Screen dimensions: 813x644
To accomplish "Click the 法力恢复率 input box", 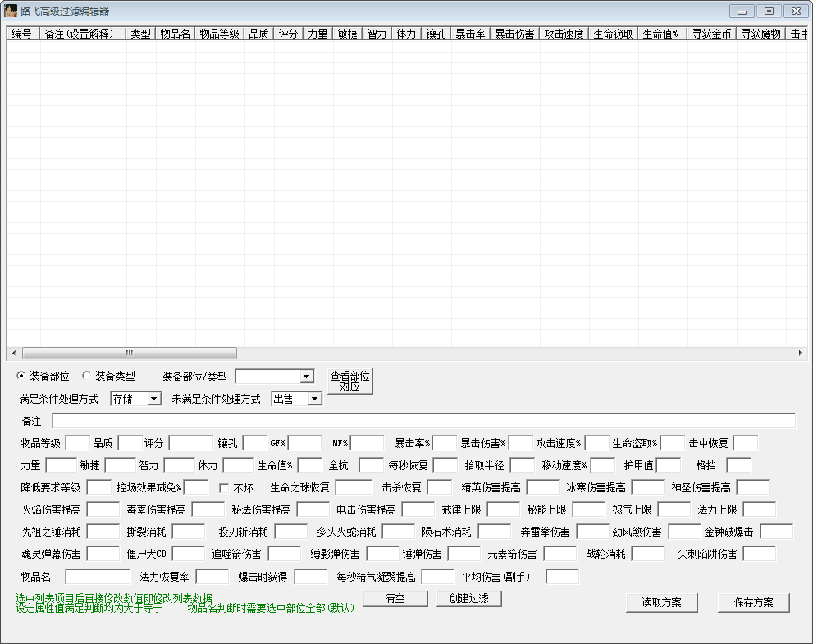I will tap(212, 577).
